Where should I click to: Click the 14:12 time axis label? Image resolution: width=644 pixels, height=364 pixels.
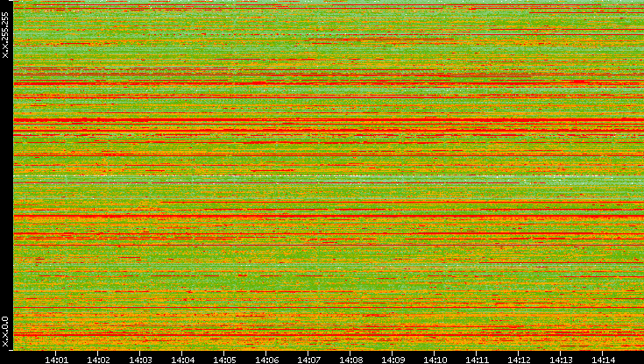pyautogui.click(x=519, y=360)
